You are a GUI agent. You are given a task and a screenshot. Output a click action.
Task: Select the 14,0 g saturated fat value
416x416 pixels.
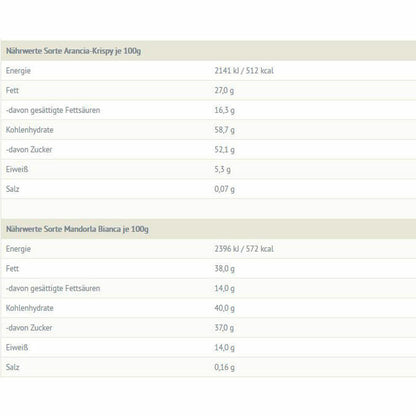click(x=224, y=288)
